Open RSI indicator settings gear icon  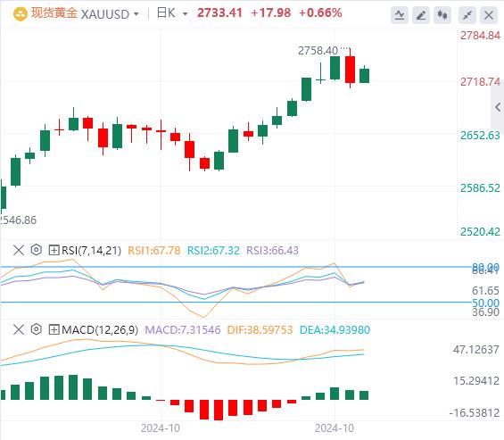pyautogui.click(x=37, y=250)
